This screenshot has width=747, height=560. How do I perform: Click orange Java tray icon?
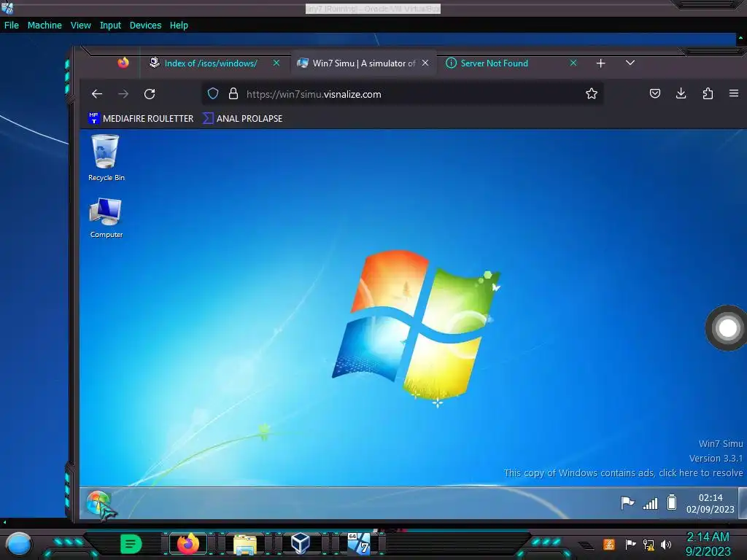point(609,544)
